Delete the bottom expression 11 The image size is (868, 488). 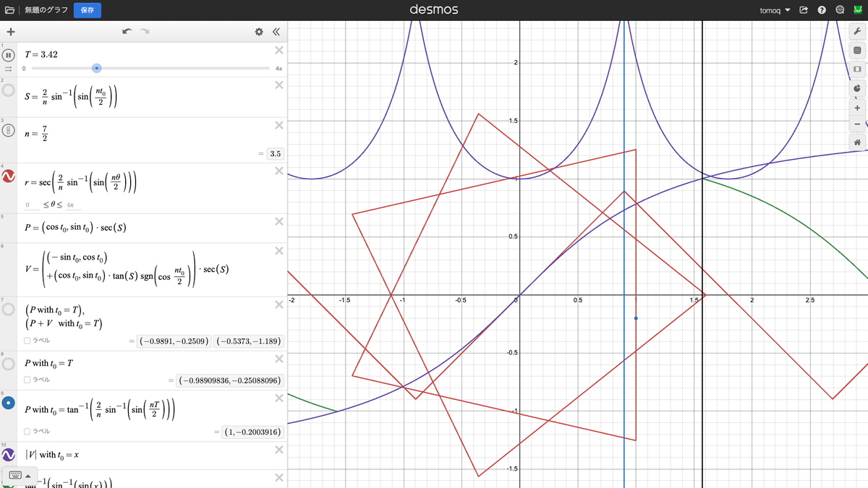click(278, 477)
